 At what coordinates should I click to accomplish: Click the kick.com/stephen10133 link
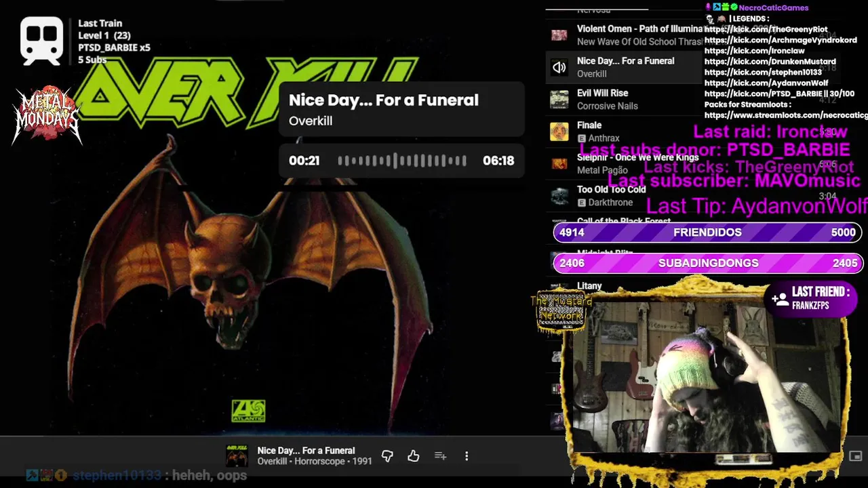click(763, 73)
